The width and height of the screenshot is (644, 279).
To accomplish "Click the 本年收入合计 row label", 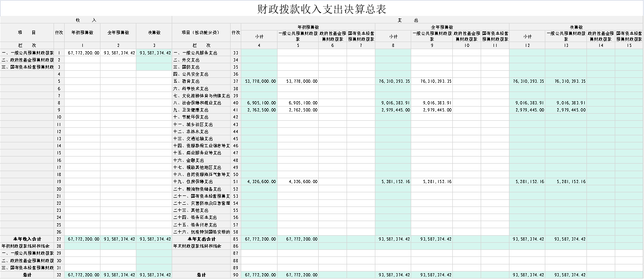I will pos(27,239).
